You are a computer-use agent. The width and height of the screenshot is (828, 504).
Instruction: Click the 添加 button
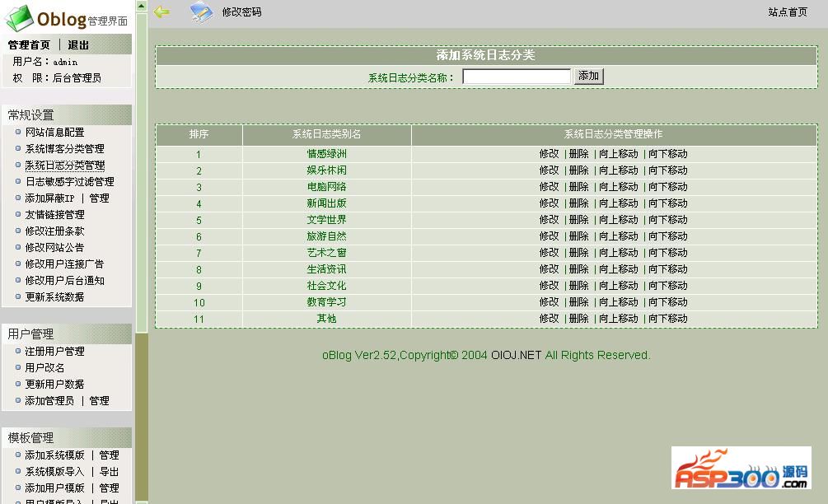pos(588,76)
